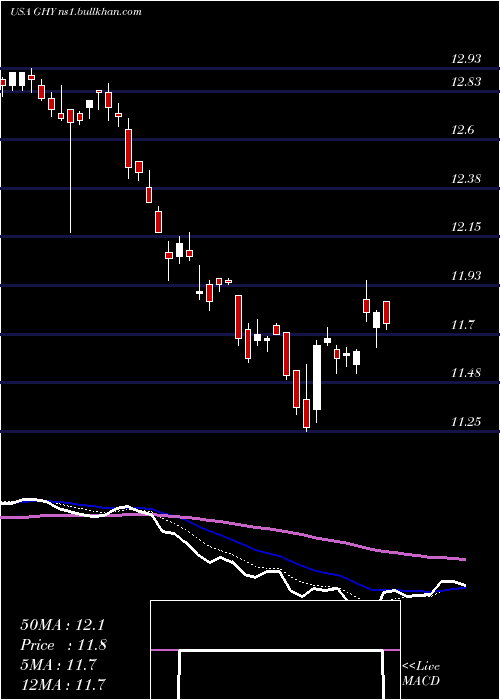The height and width of the screenshot is (700, 500).
Task: Click the 12.93 price level label
Action: pos(466,58)
